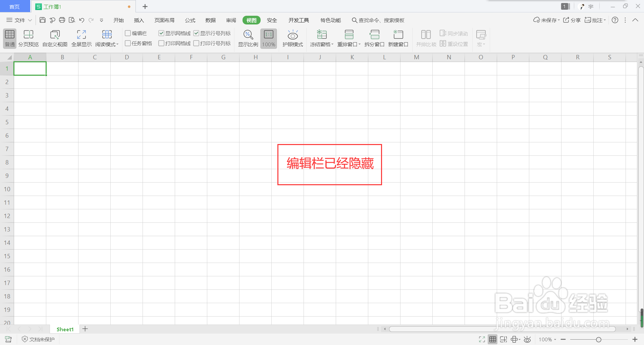Increase zoom with the plus button

pyautogui.click(x=635, y=339)
